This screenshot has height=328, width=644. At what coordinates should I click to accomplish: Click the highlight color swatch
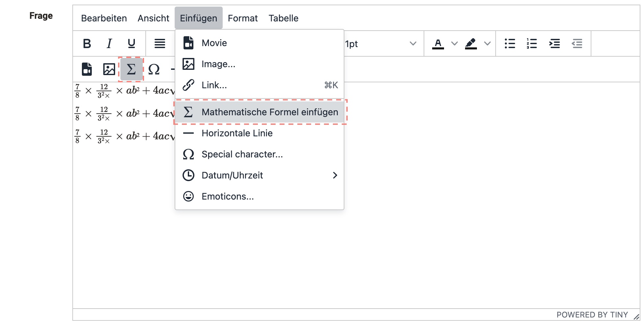click(471, 43)
